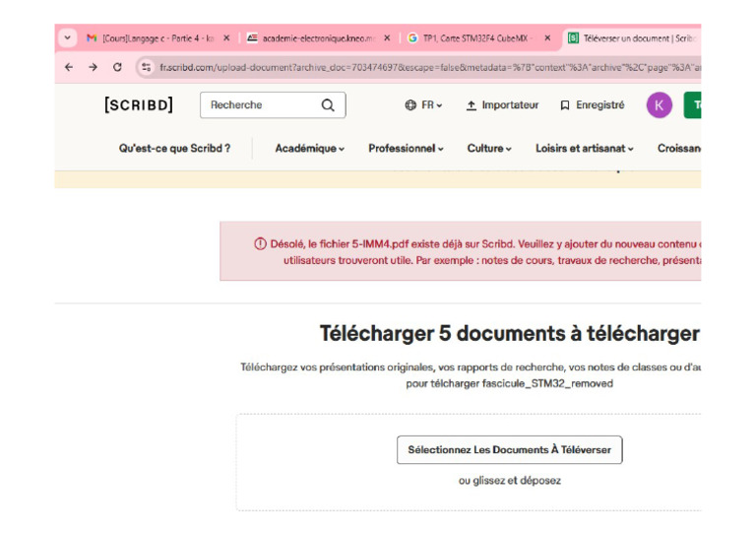This screenshot has width=756, height=535.
Task: Click Sélectionnez Les Documents À Téléverser button
Action: [510, 450]
